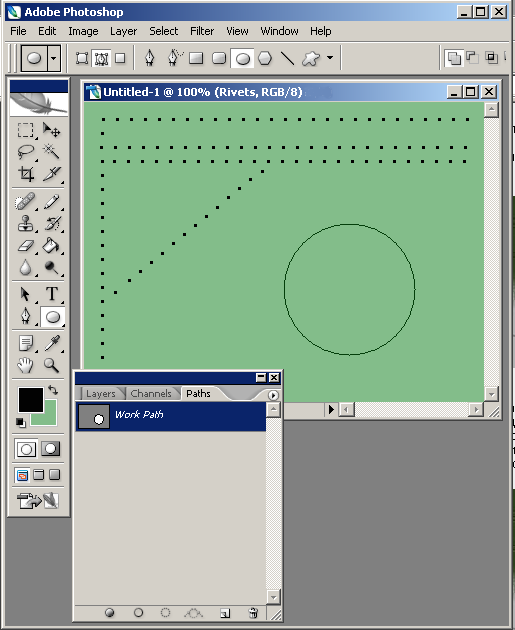Viewport: 515px width, 630px height.
Task: Switch to the Channels tab
Action: (x=151, y=393)
